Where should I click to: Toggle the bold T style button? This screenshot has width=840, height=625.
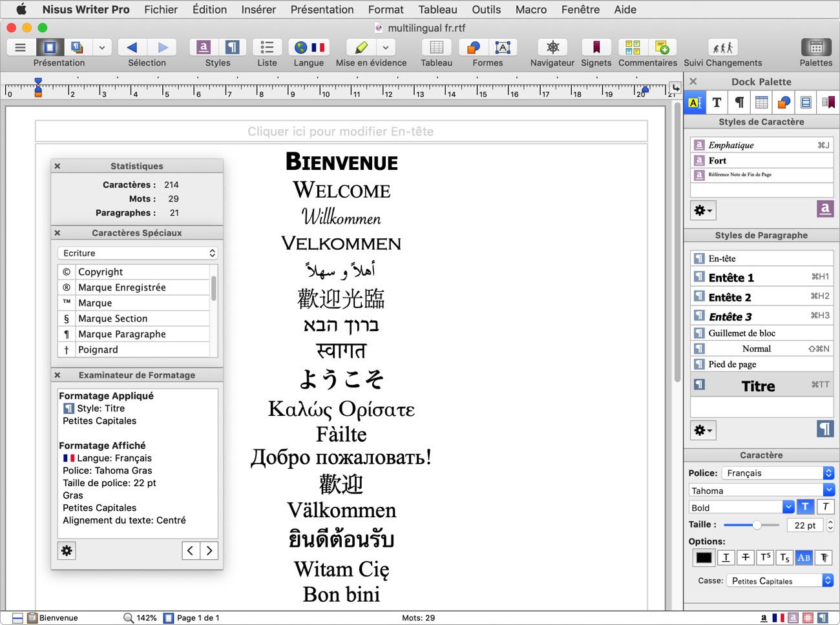(x=805, y=507)
